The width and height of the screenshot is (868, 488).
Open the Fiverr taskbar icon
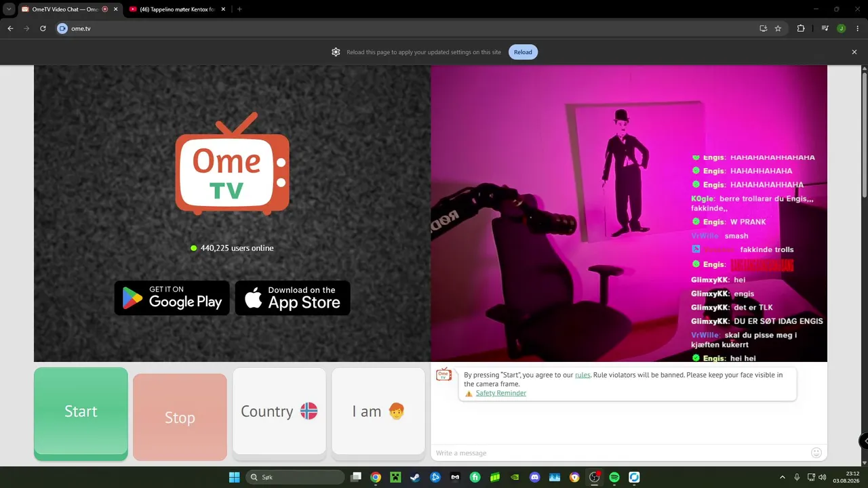[x=475, y=477]
